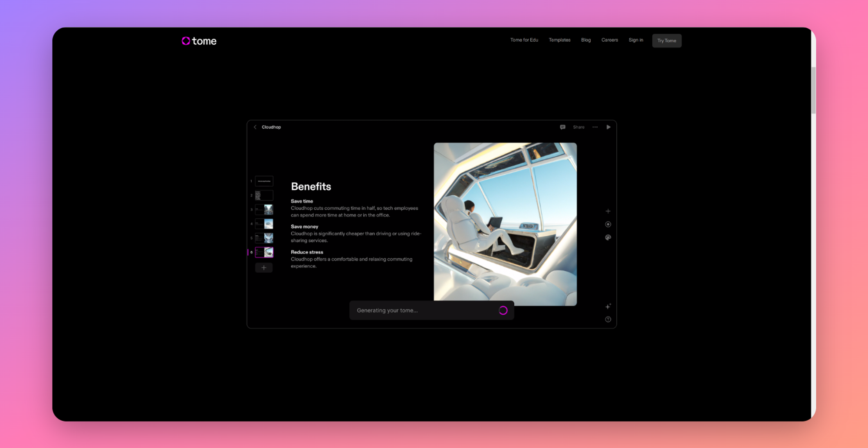Viewport: 868px width, 448px height.
Task: Select page 5 thumbnail
Action: [264, 238]
